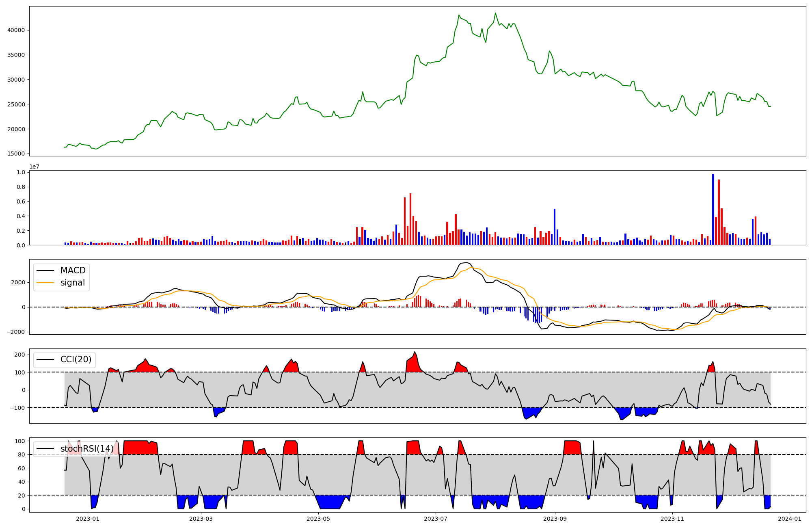Click the 2023-07 date tick label
Screen dimensions: 812x528
pos(436,519)
